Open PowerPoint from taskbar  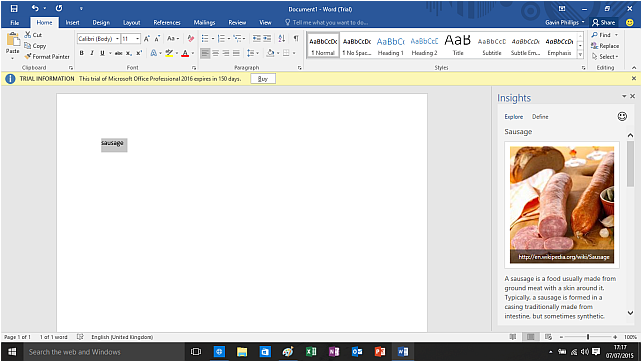coord(380,352)
